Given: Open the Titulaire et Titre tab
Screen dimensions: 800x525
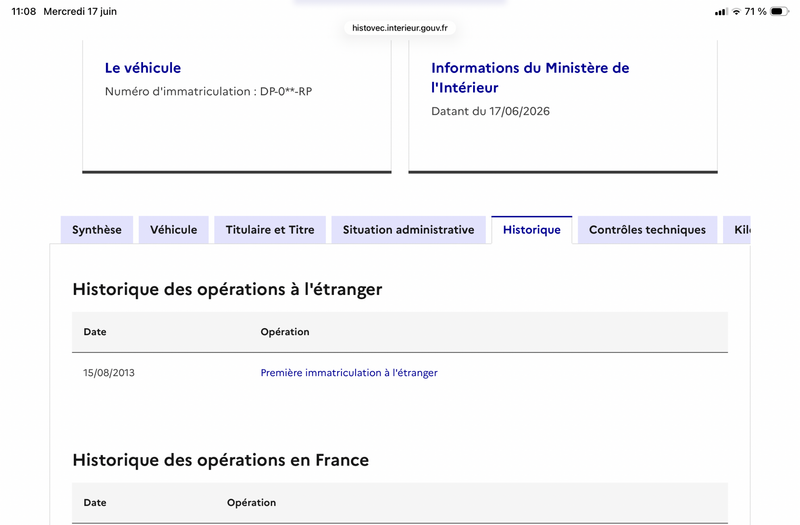Looking at the screenshot, I should [x=270, y=230].
